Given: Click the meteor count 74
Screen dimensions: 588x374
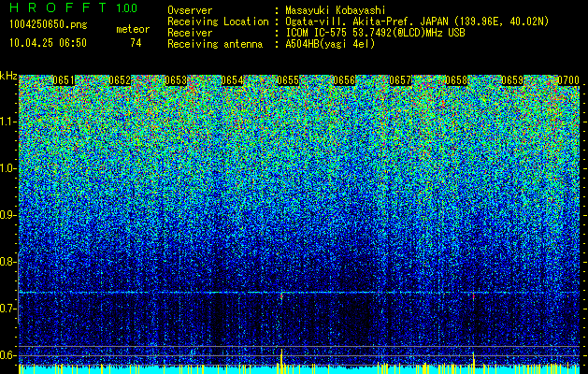Looking at the screenshot, I should [136, 43].
